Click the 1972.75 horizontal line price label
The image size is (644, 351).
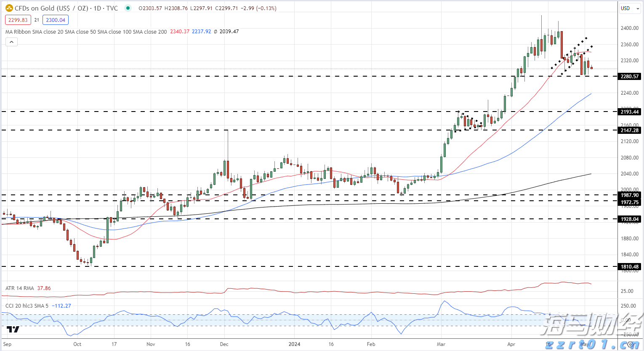[x=630, y=202]
